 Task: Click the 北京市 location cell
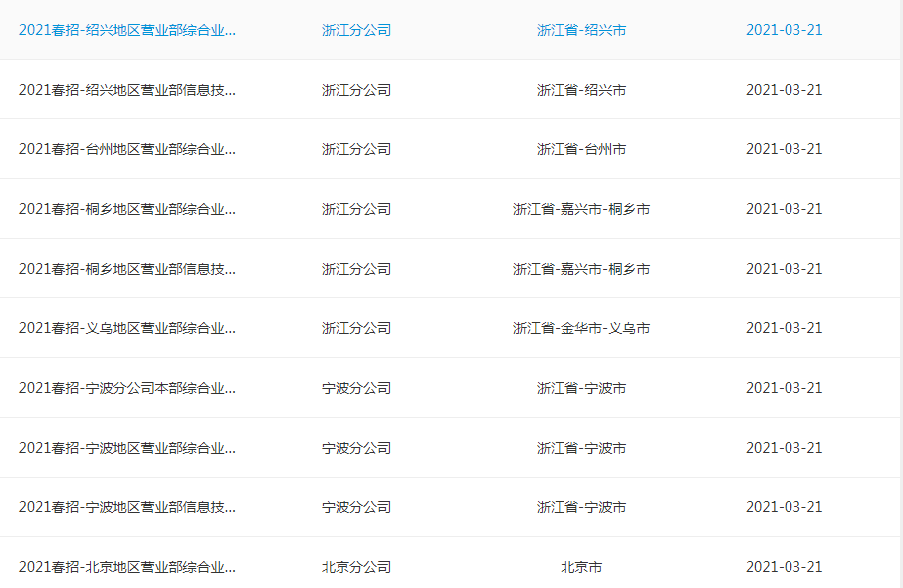click(x=581, y=567)
